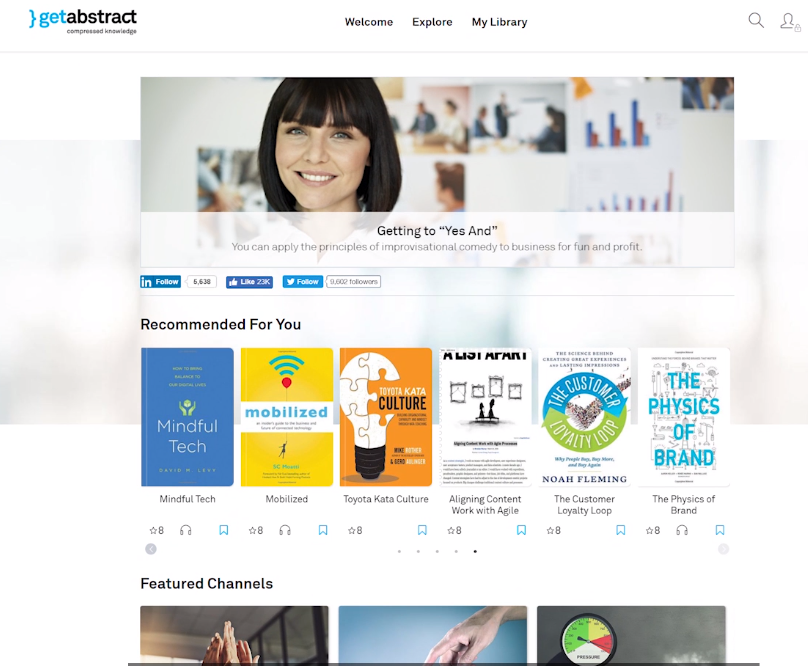Image resolution: width=808 pixels, height=666 pixels.
Task: Open the Getting to "Yes And" banner title
Action: [x=437, y=231]
